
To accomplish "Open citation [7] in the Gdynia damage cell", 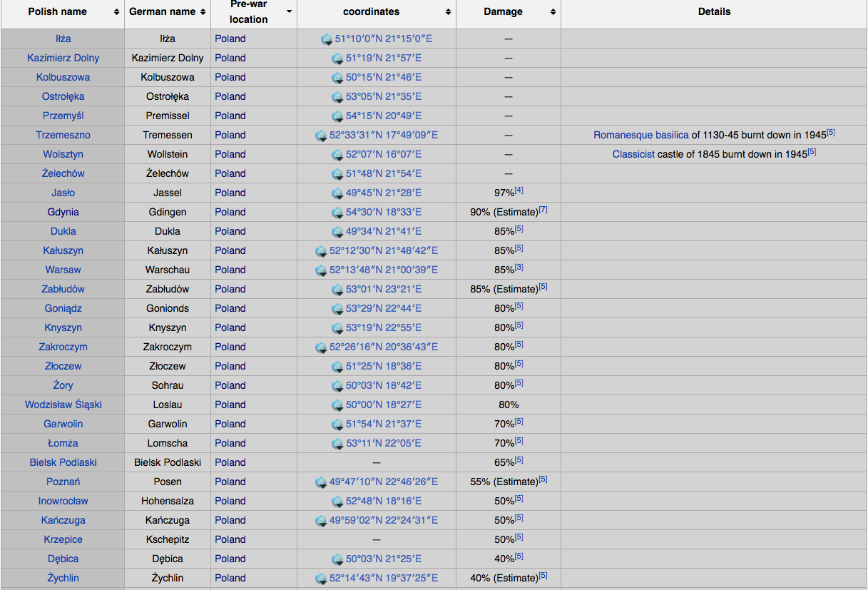I will (x=543, y=210).
